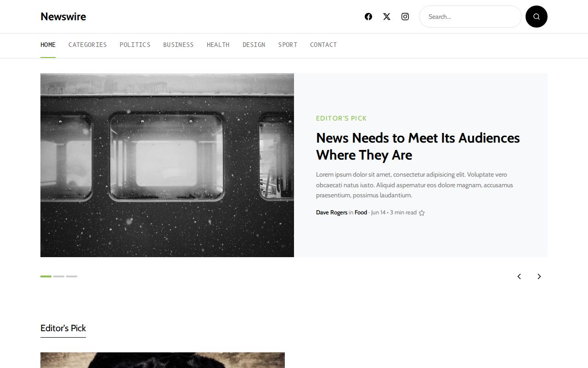The image size is (588, 368).
Task: Open the Business nav item
Action: click(178, 45)
